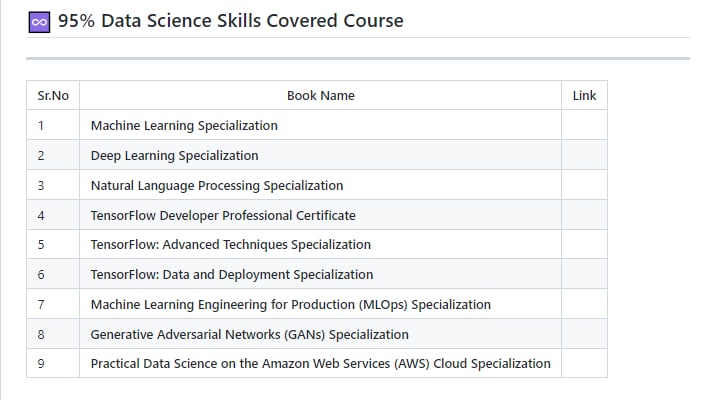The image size is (707, 400).
Task: Open 'Natural Language Processing Specialization' entry
Action: [x=216, y=185]
